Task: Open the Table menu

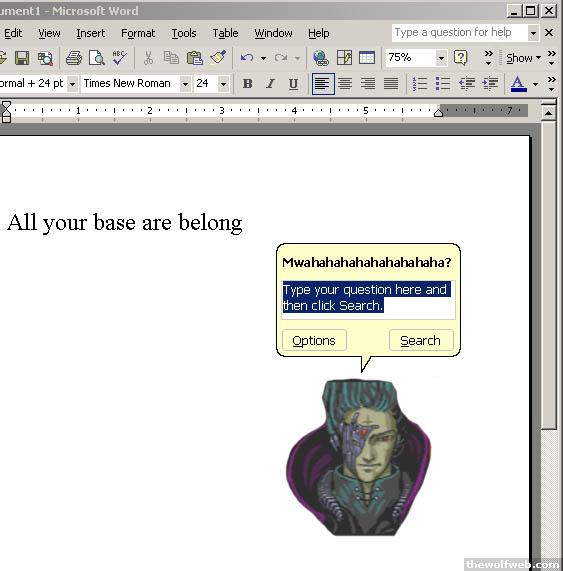Action: coord(225,33)
